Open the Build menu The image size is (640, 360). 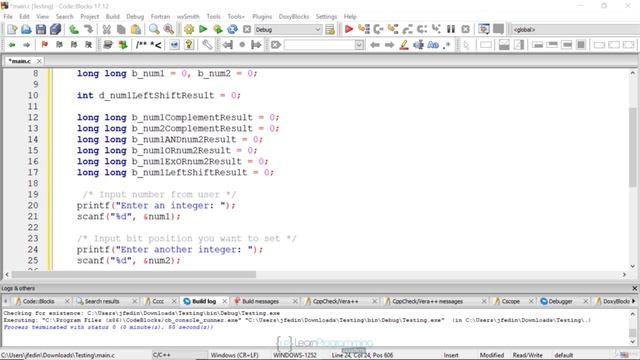113,16
